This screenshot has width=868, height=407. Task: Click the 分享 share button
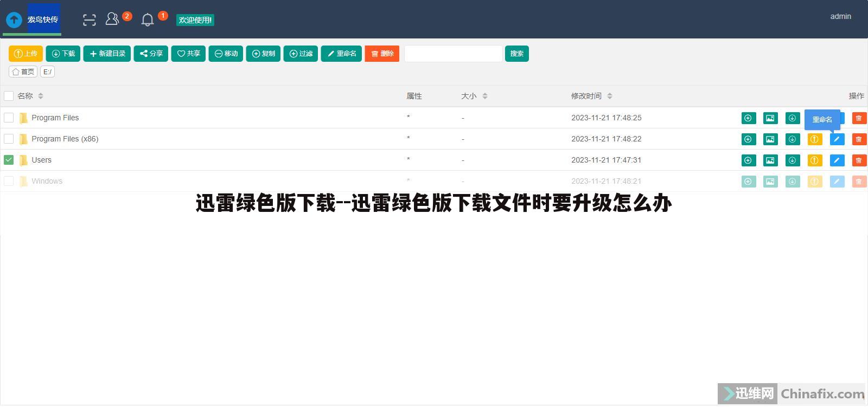151,54
